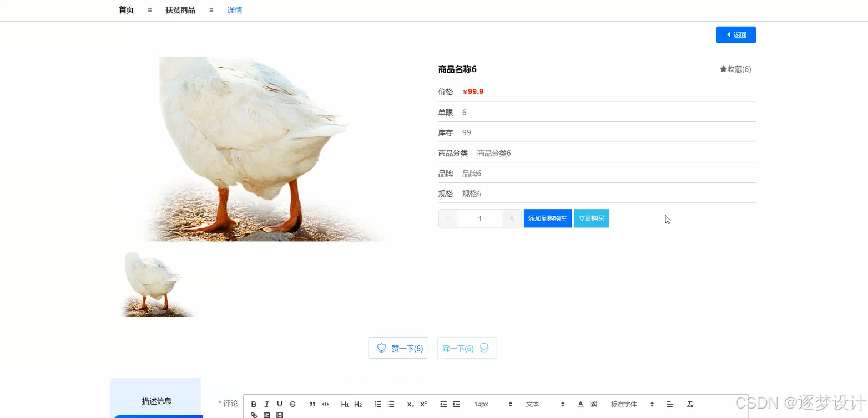Viewport: 868px width, 418px height.
Task: Insert a hyperlink in the editor
Action: coord(254,415)
